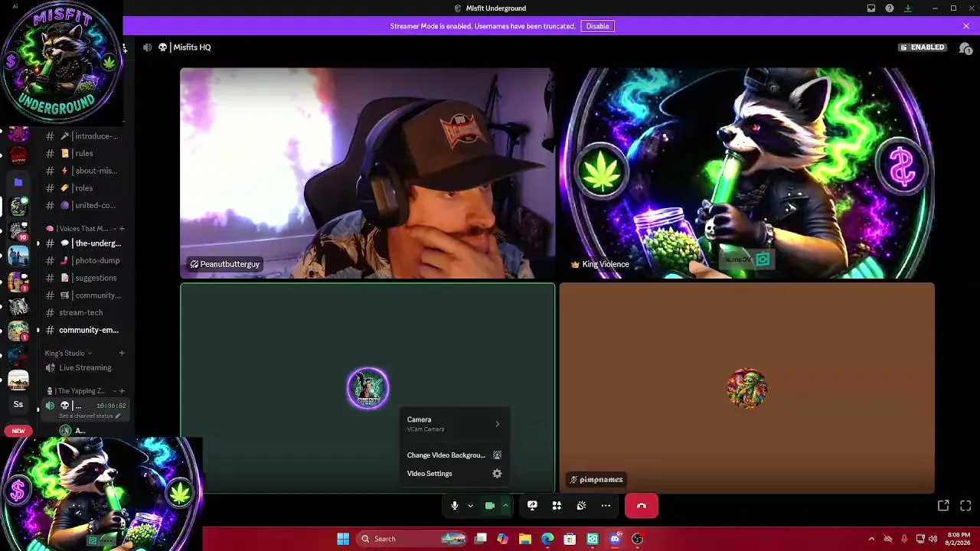Collapse The Yapping Z category
The image size is (980, 551).
[x=80, y=391]
